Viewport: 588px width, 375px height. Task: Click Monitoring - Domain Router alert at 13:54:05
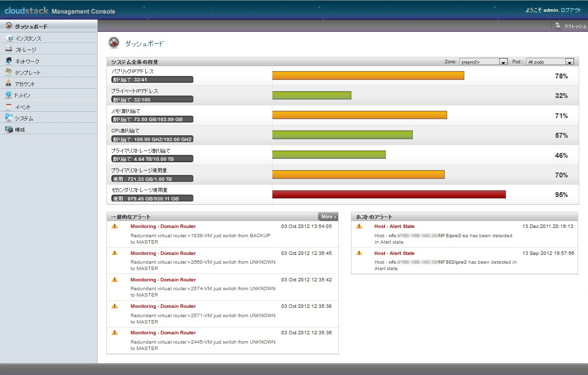pyautogui.click(x=163, y=226)
